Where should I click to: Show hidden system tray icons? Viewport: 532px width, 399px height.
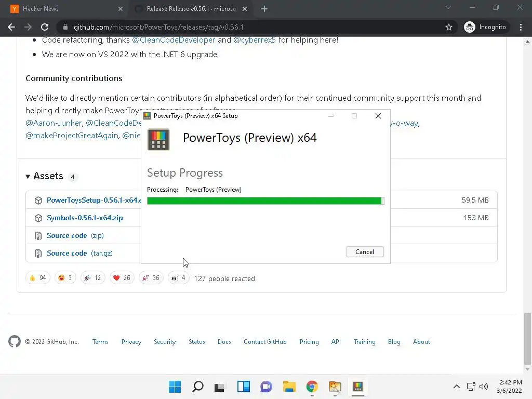point(457,387)
